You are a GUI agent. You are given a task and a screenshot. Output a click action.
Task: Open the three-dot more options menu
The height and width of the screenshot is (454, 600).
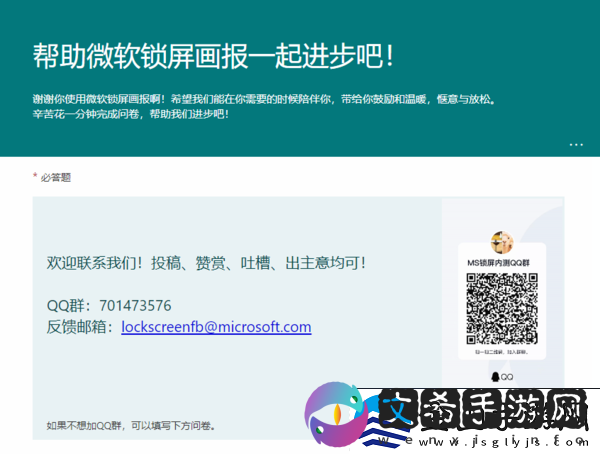click(x=576, y=145)
